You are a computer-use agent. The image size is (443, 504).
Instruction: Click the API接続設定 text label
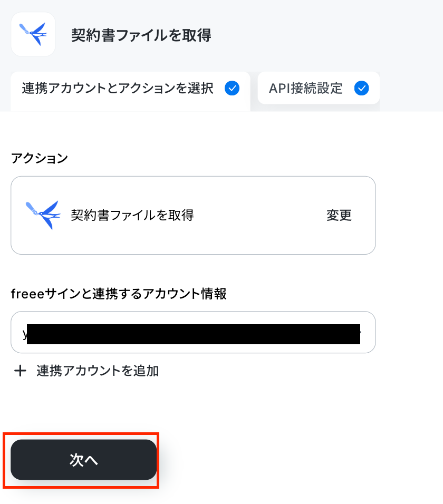click(306, 88)
